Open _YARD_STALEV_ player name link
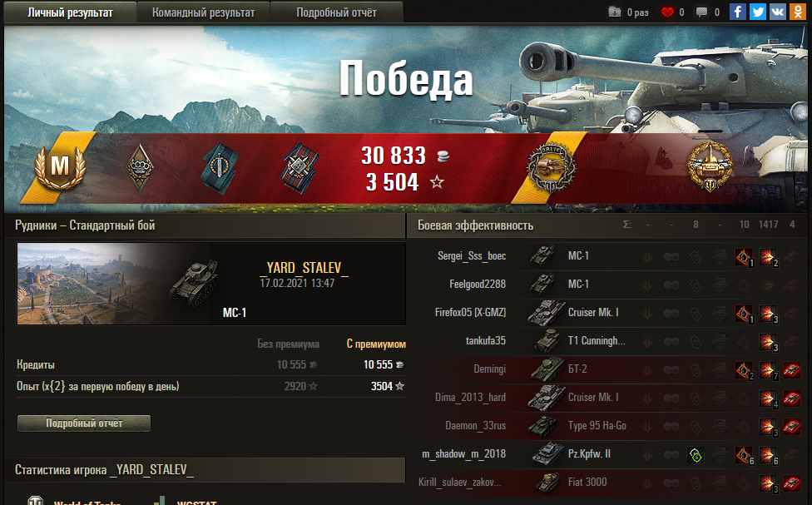 [304, 268]
